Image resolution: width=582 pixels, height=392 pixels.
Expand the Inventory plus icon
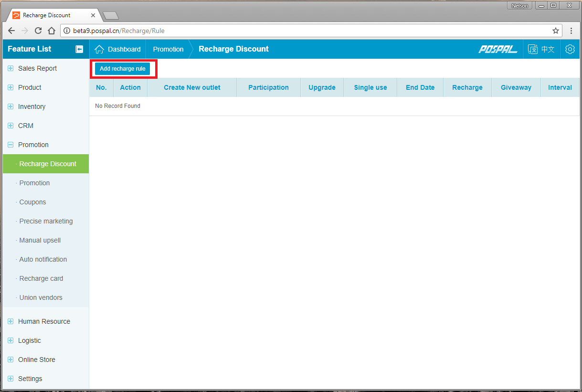point(11,106)
